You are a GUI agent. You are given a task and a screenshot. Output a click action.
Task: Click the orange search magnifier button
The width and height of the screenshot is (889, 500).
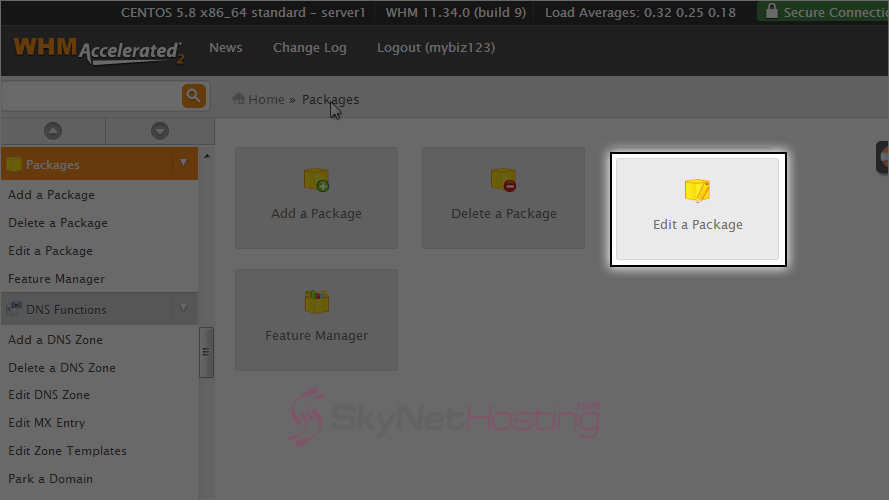(193, 96)
